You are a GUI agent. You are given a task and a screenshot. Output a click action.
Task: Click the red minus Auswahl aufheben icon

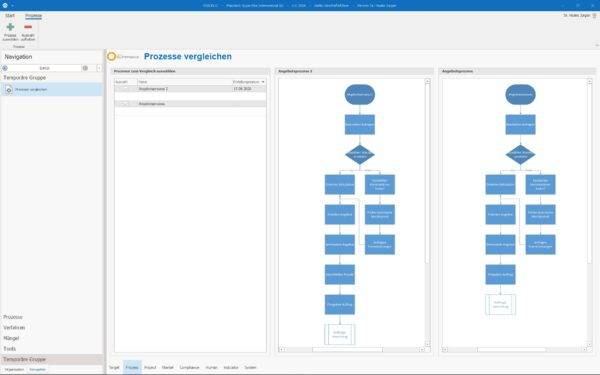[x=28, y=27]
